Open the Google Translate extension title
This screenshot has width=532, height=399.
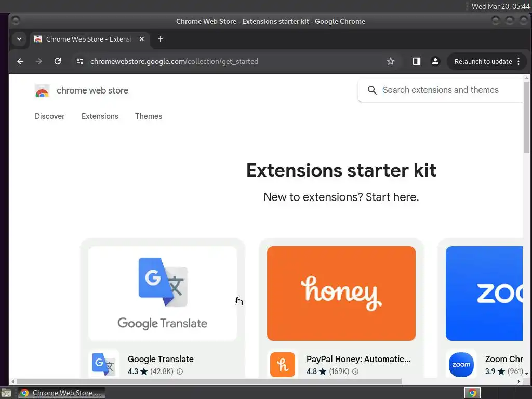tap(161, 359)
